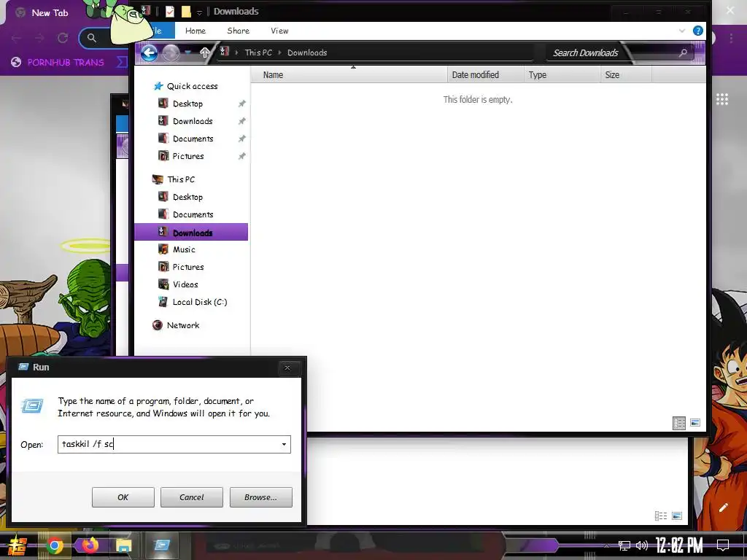Open Customize Quick Access Toolbar dropdown

coord(199,12)
